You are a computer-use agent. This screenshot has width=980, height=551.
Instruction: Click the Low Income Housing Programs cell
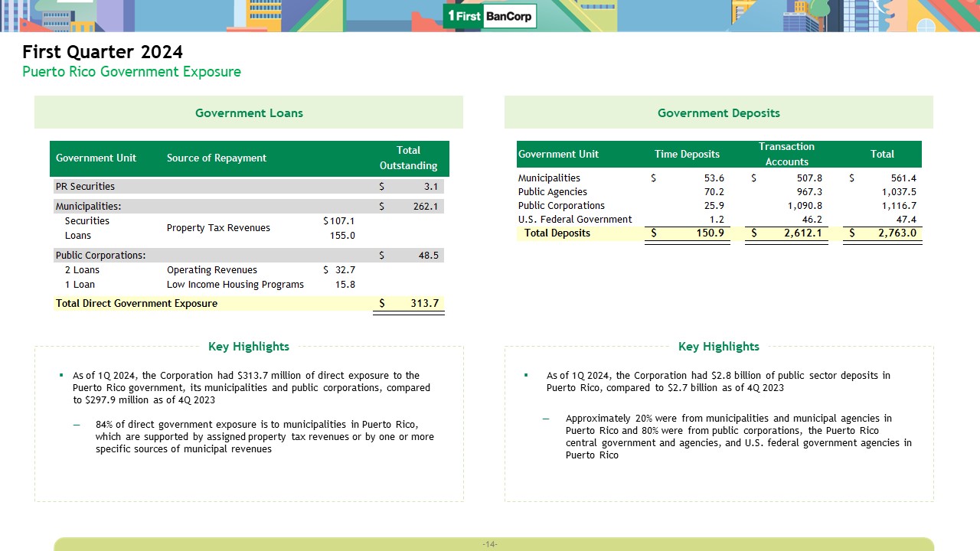[x=235, y=285]
